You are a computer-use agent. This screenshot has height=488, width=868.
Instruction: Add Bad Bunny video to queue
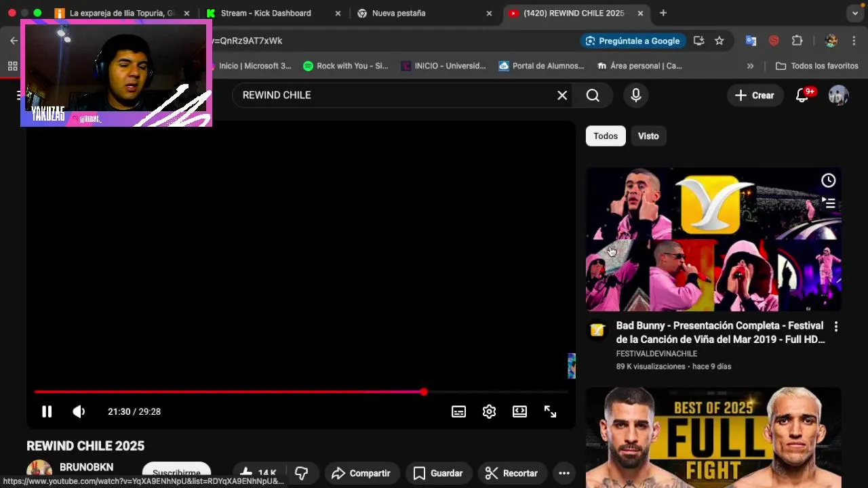(x=829, y=203)
